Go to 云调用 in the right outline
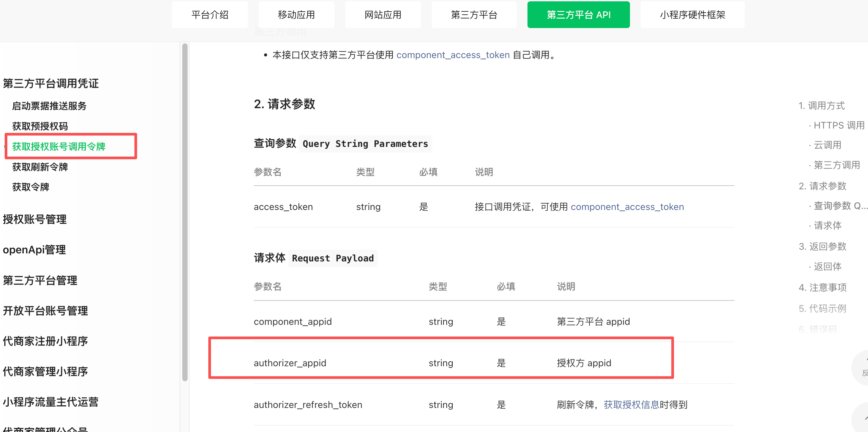The width and height of the screenshot is (868, 432). click(x=827, y=145)
